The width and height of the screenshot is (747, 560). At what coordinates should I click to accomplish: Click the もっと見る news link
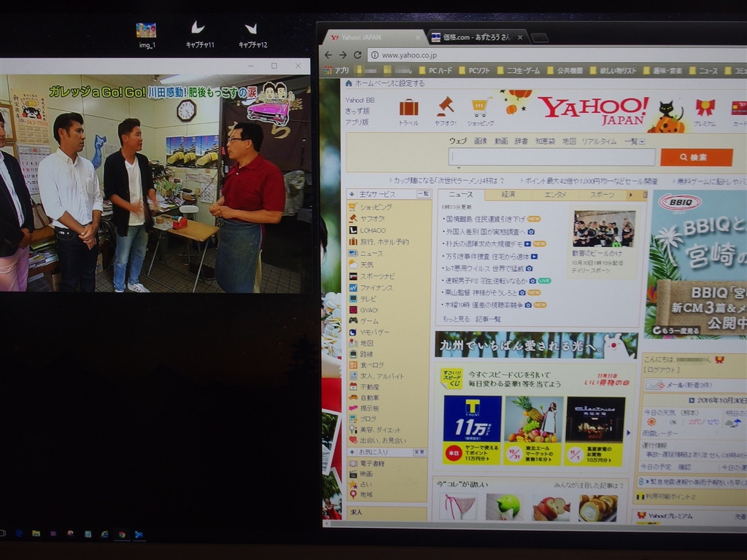[x=457, y=319]
